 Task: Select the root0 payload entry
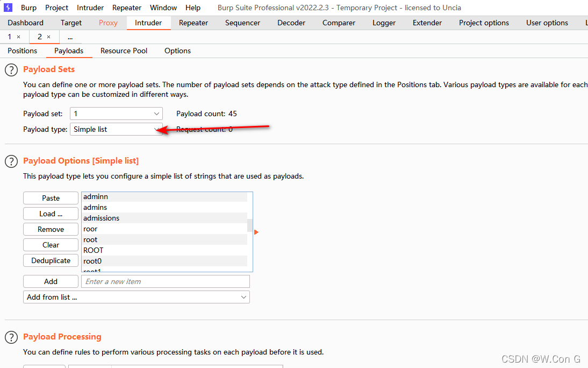pyautogui.click(x=164, y=261)
